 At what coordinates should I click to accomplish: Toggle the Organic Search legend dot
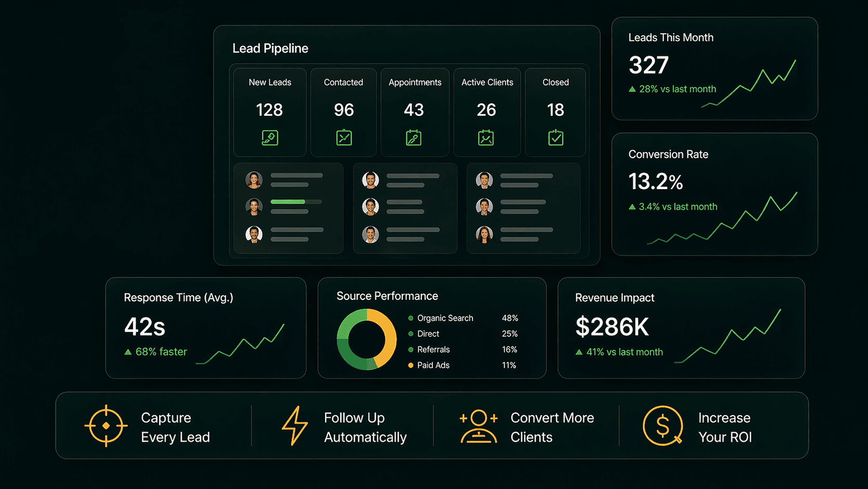[x=411, y=318]
